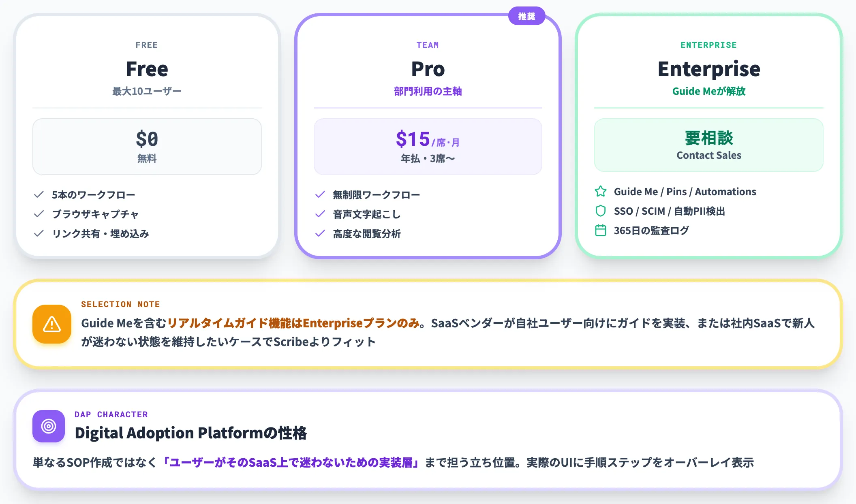
Task: Click the Pro plan title
Action: pos(428,69)
